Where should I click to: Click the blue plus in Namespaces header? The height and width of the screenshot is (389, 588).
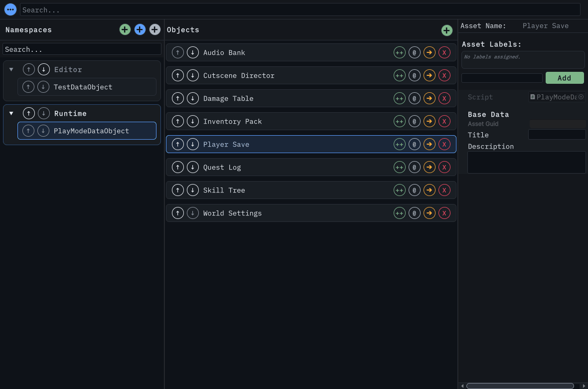click(x=140, y=29)
